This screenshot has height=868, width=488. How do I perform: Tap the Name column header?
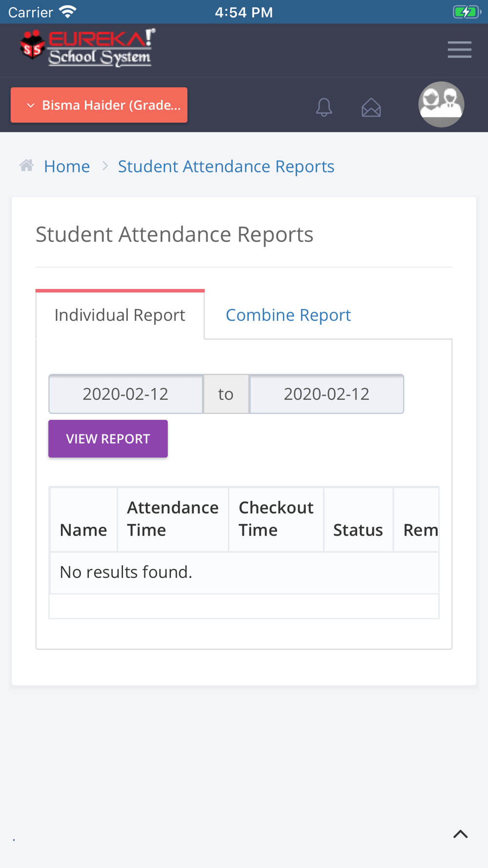tap(83, 530)
